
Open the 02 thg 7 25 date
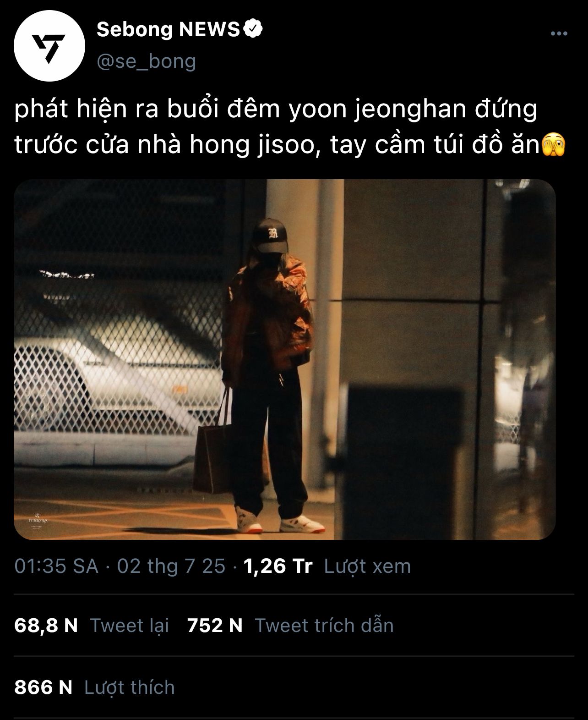coord(171,566)
